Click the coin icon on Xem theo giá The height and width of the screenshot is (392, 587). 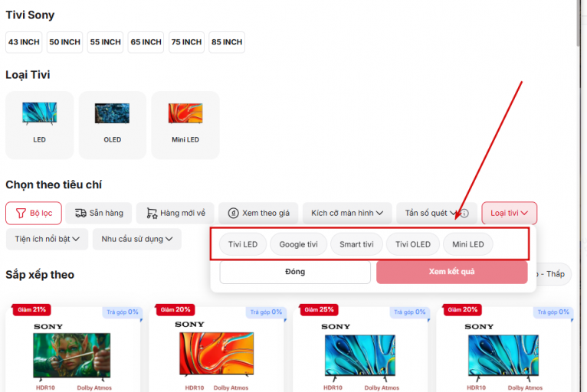pos(233,213)
